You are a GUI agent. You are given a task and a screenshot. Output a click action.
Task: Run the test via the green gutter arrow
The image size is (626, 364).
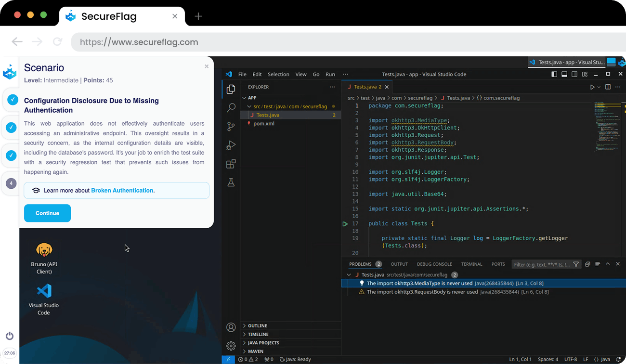(x=345, y=223)
